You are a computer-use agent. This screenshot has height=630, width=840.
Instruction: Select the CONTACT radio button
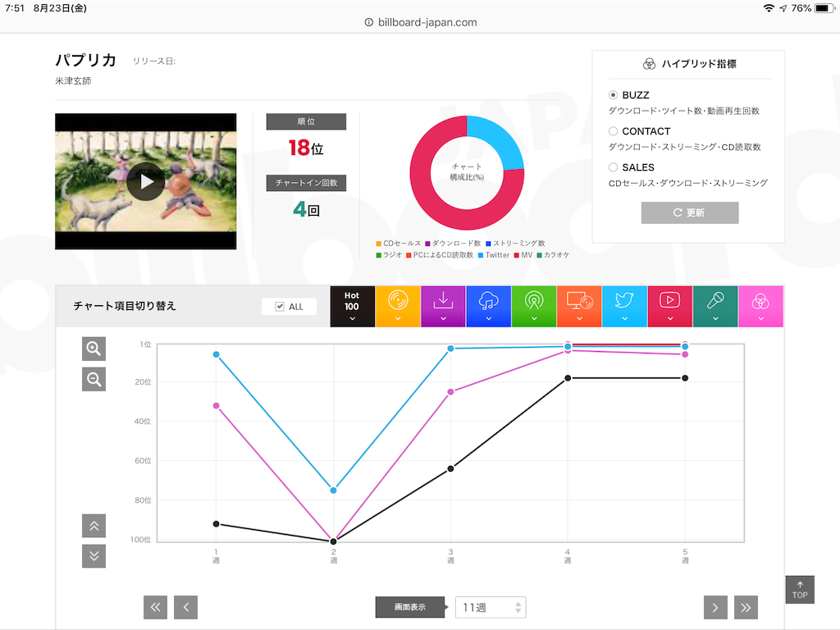614,131
